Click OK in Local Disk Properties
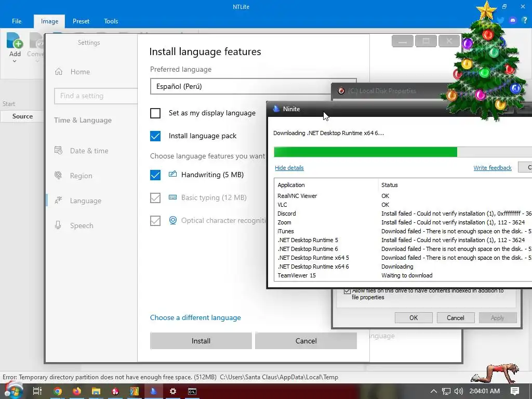The height and width of the screenshot is (399, 532). pyautogui.click(x=414, y=317)
